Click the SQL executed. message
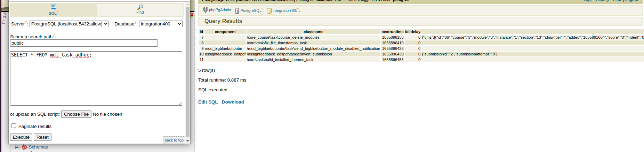Image resolution: width=644 pixels, height=152 pixels. pos(214,90)
